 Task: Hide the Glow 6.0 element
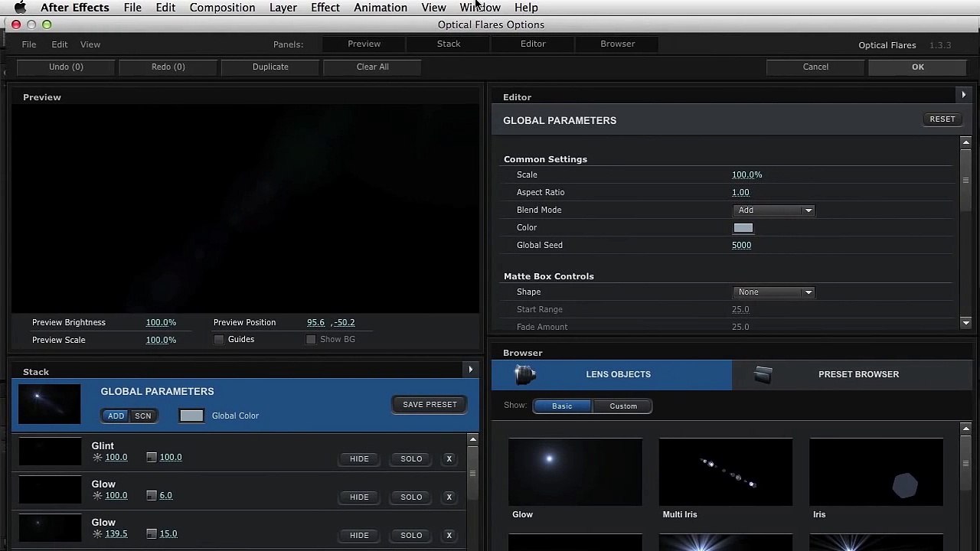(x=359, y=497)
